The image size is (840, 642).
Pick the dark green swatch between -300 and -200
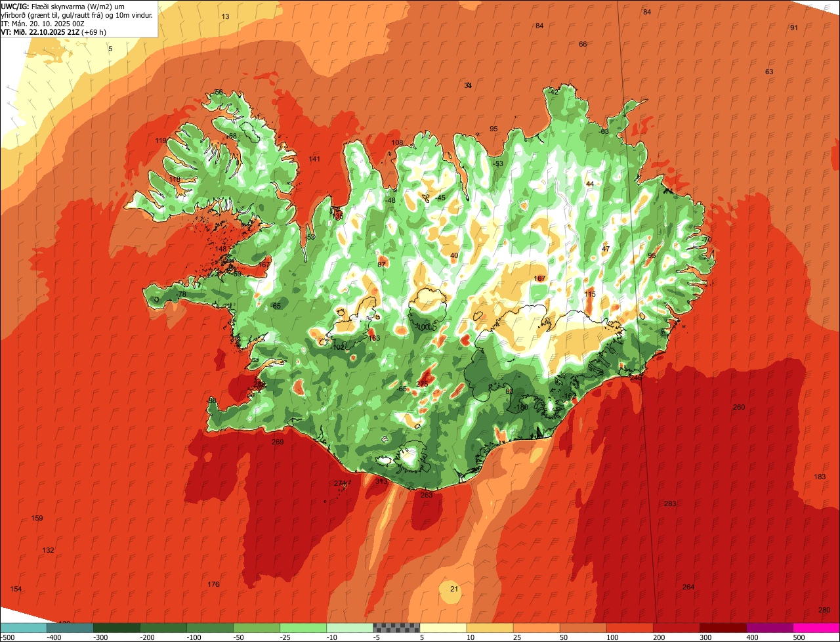coord(117,628)
